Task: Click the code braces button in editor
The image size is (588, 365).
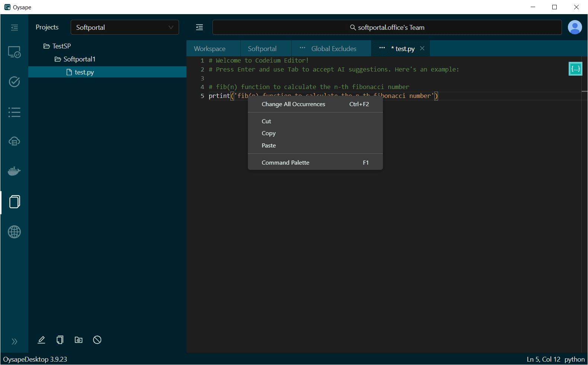Action: 575,69
